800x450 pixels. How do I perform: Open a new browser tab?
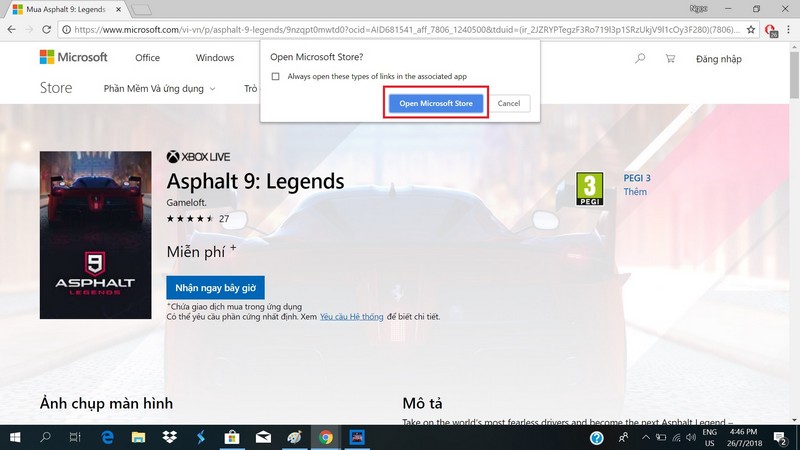pyautogui.click(x=141, y=10)
